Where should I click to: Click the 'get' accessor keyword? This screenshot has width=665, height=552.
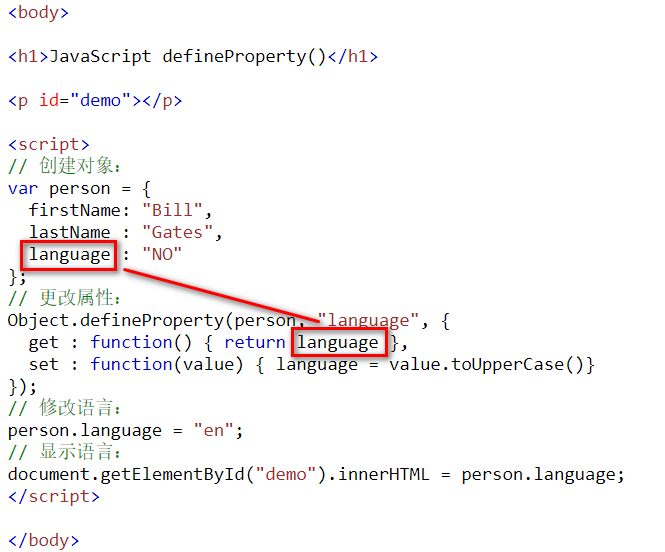[x=43, y=343]
